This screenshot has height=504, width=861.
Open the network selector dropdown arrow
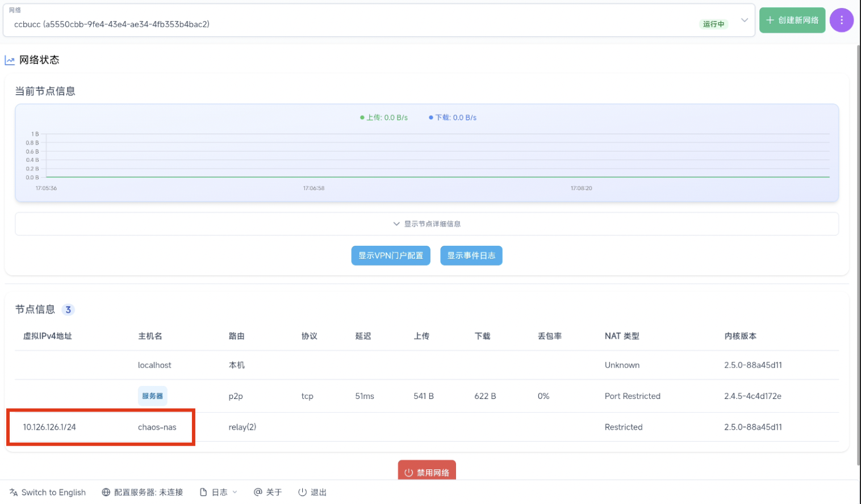[744, 20]
